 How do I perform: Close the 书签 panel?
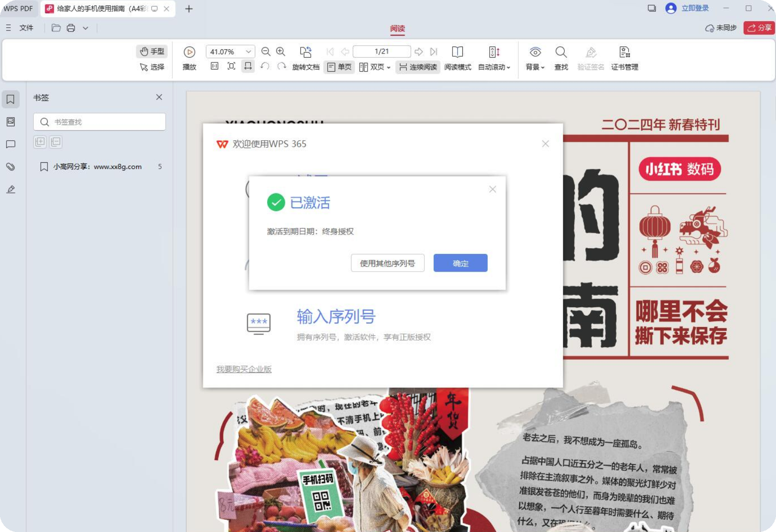159,97
